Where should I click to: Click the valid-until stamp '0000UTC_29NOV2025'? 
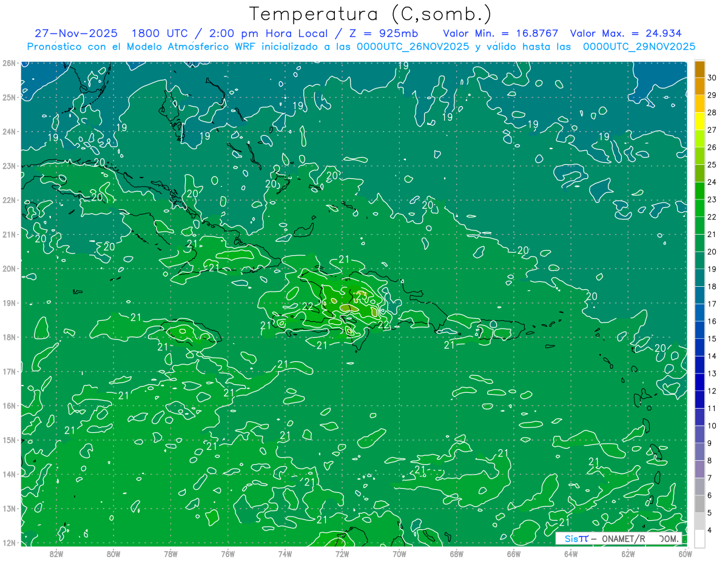coord(639,47)
